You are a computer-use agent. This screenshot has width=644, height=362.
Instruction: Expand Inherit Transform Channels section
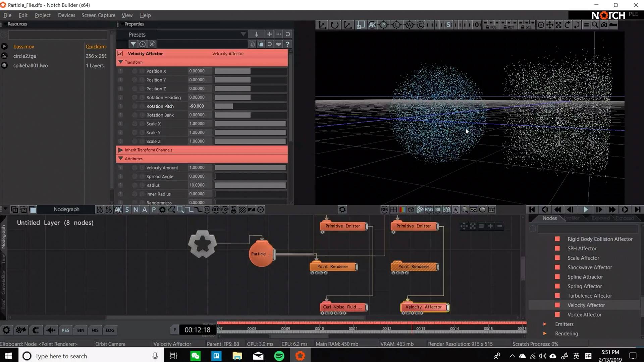coord(121,150)
